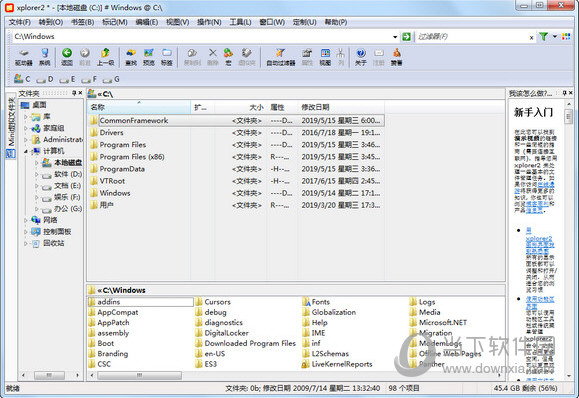Viewport: 579px width, 398px height.
Task: Click the 删除 (Delete) X toolbar icon
Action: (213, 57)
